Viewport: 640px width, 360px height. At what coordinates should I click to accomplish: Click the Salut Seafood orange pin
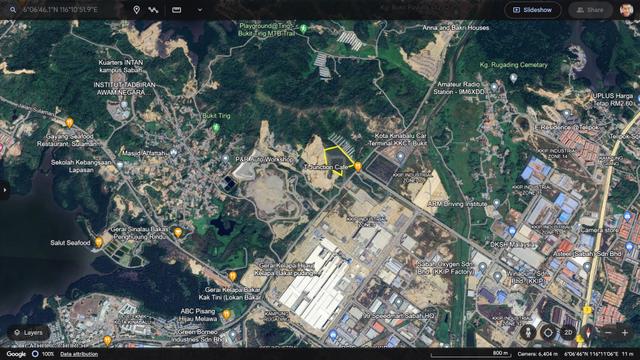coord(99,242)
